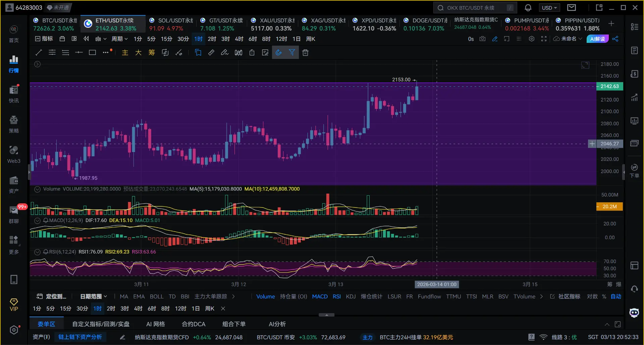
Task: Switch to SOL/USDT永续 tab
Action: tap(171, 24)
